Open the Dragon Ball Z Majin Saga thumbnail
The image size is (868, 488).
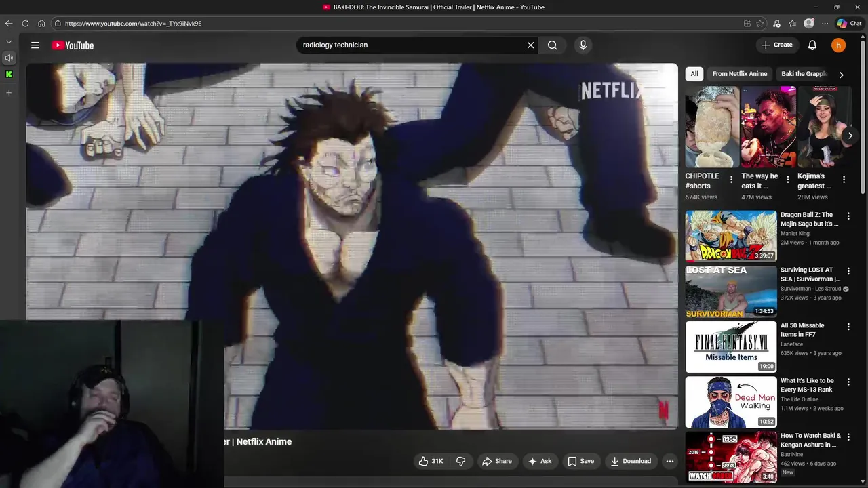point(731,236)
